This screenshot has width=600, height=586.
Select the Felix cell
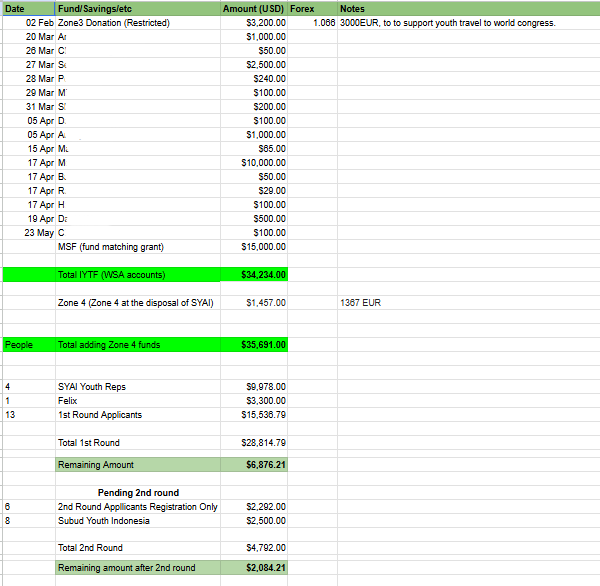click(138, 401)
